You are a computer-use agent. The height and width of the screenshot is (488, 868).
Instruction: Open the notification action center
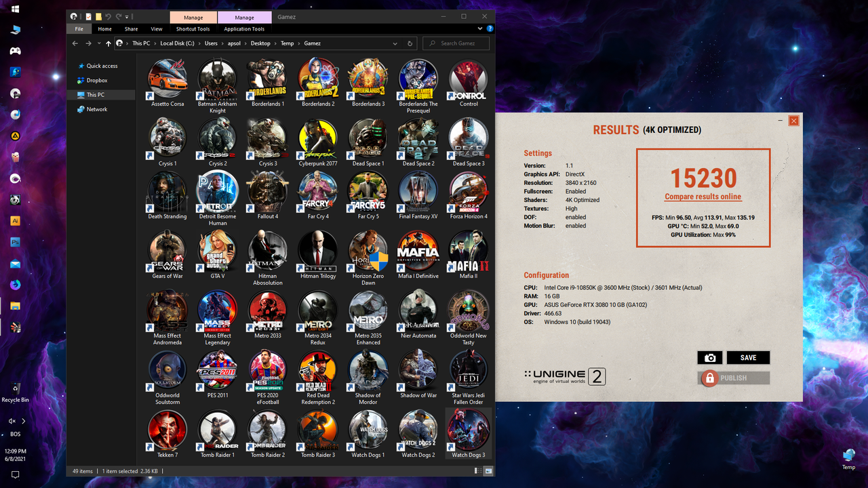tap(15, 475)
